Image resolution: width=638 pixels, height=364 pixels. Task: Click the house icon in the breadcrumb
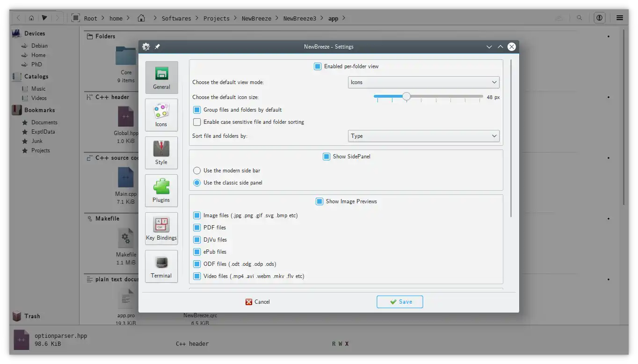click(141, 18)
